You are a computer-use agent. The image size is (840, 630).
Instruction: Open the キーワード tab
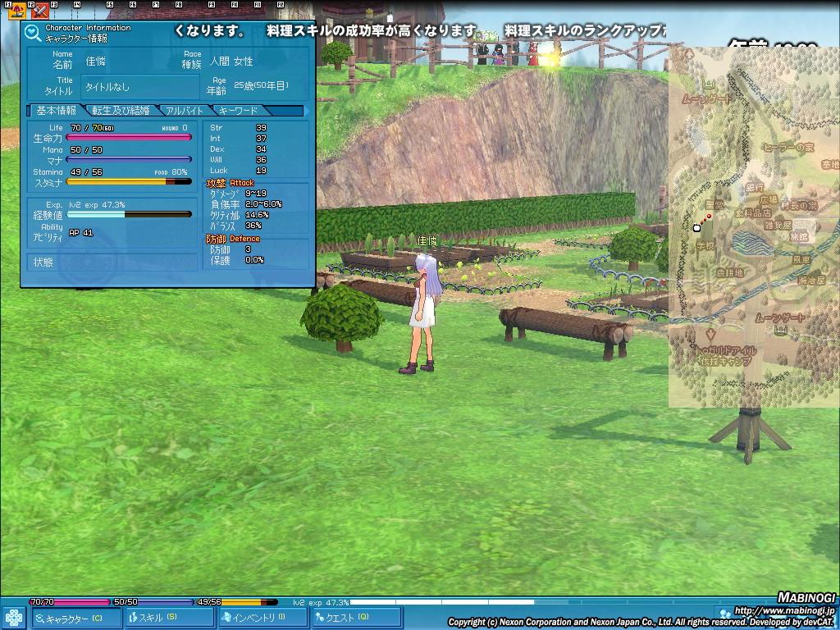[239, 111]
